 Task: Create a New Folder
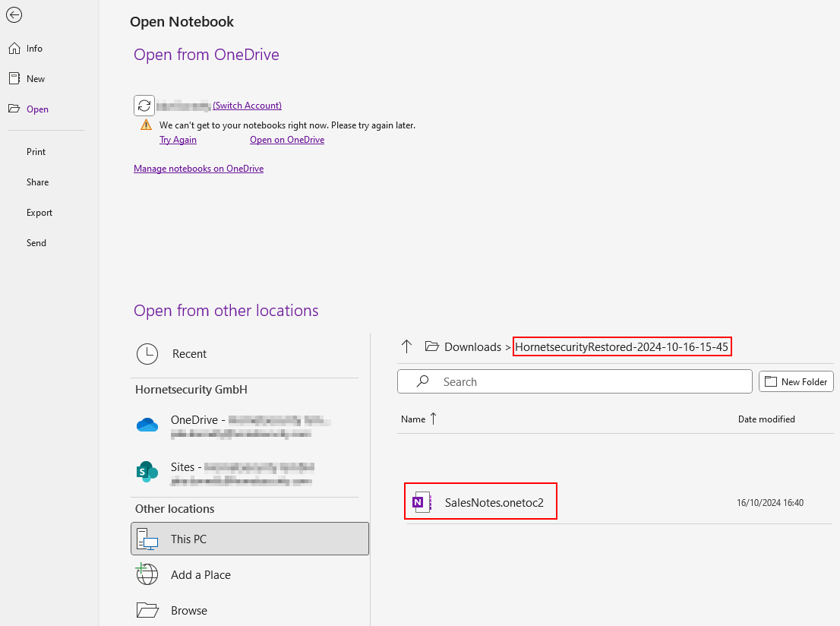[796, 381]
